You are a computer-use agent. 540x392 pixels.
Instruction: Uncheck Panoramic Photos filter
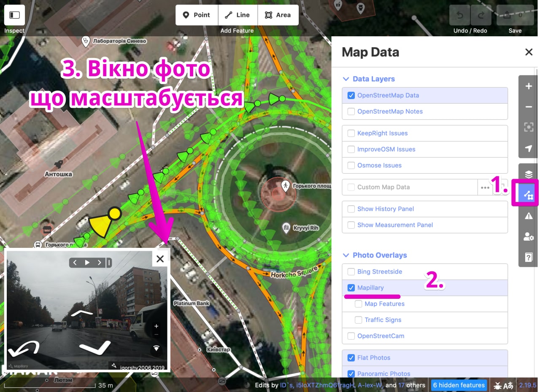tap(351, 373)
